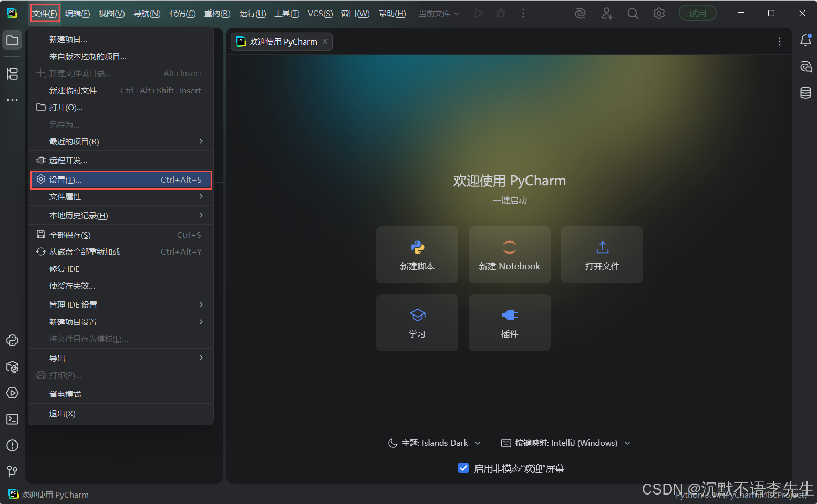Close the 欢迎使用 PyCharm tab
Image resolution: width=817 pixels, height=504 pixels.
pos(325,41)
